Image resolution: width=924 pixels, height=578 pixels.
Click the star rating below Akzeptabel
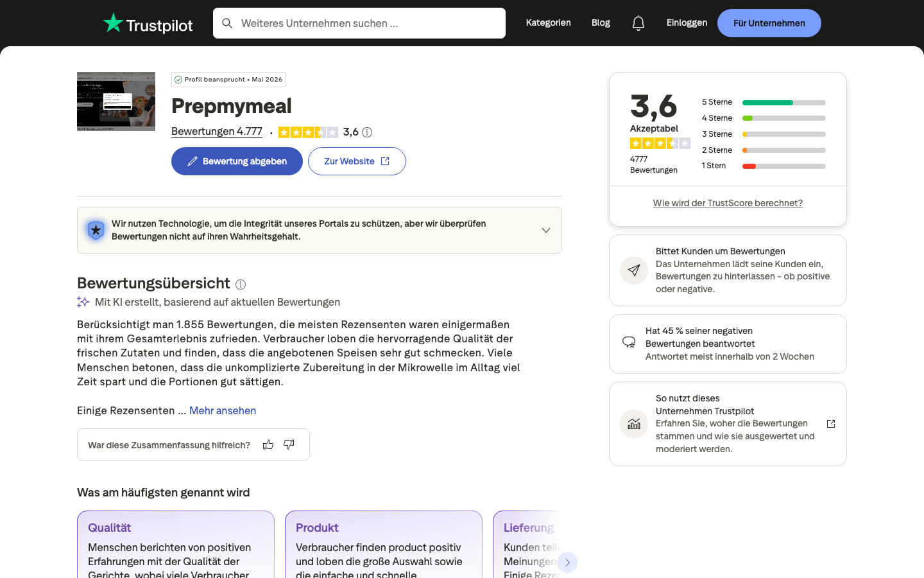[660, 143]
